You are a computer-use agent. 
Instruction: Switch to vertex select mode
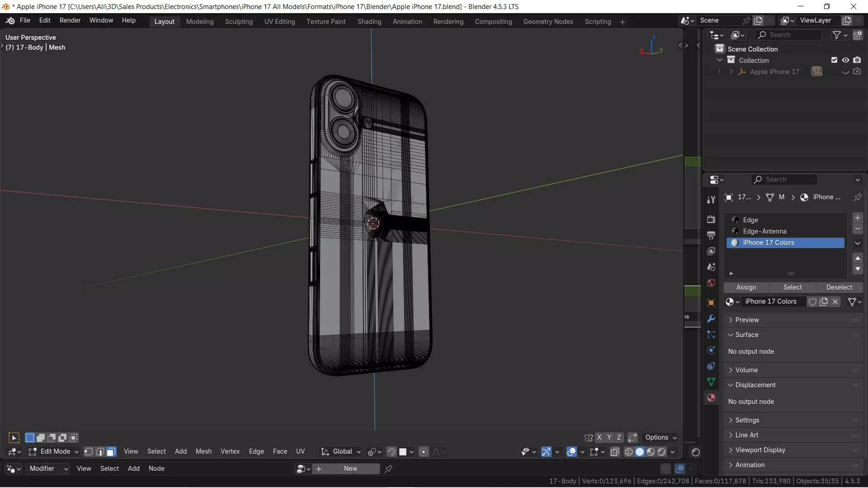tap(89, 451)
